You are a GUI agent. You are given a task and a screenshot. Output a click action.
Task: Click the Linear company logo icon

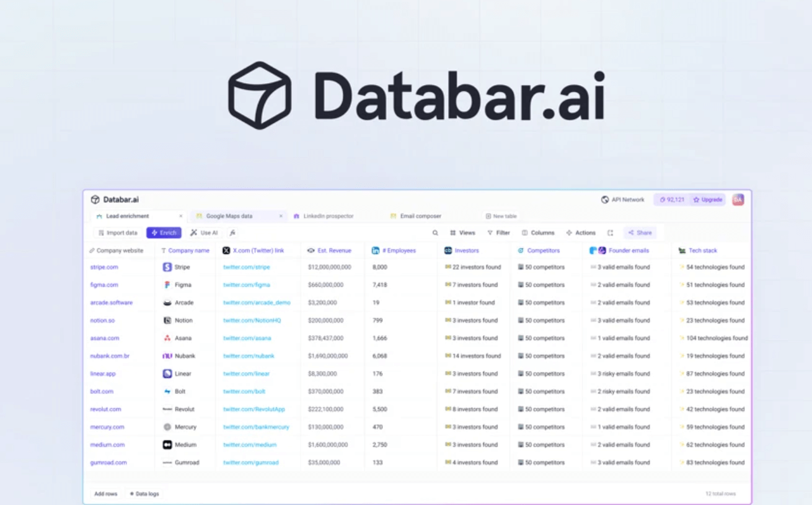(167, 373)
